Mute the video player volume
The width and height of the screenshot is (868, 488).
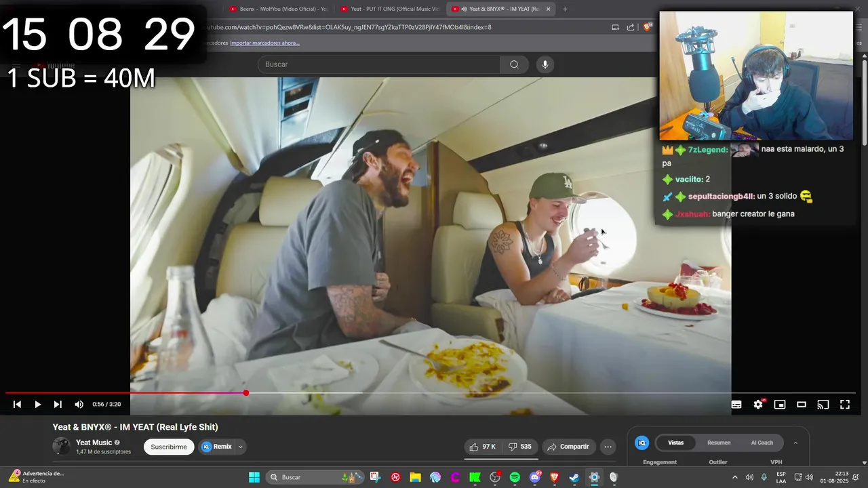(79, 405)
